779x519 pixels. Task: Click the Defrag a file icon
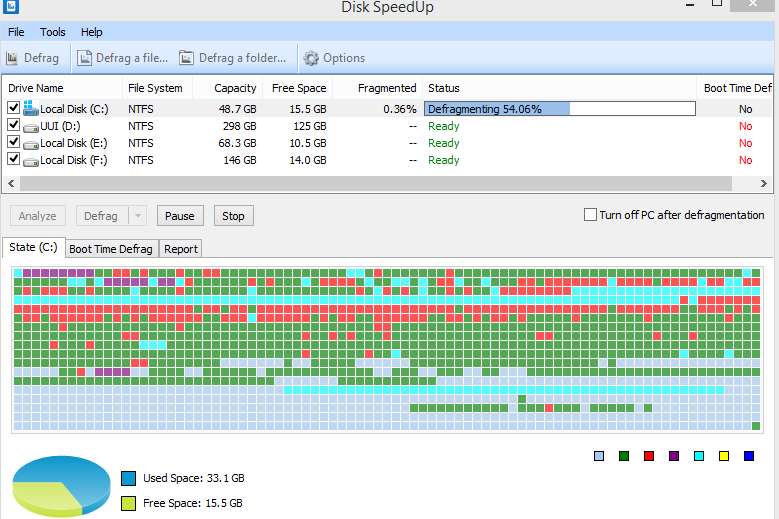84,58
